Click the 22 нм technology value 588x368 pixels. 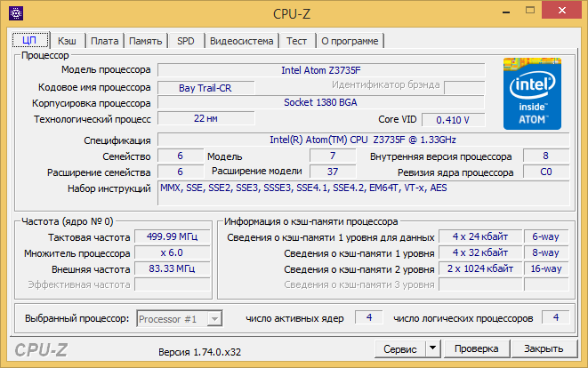pos(205,118)
